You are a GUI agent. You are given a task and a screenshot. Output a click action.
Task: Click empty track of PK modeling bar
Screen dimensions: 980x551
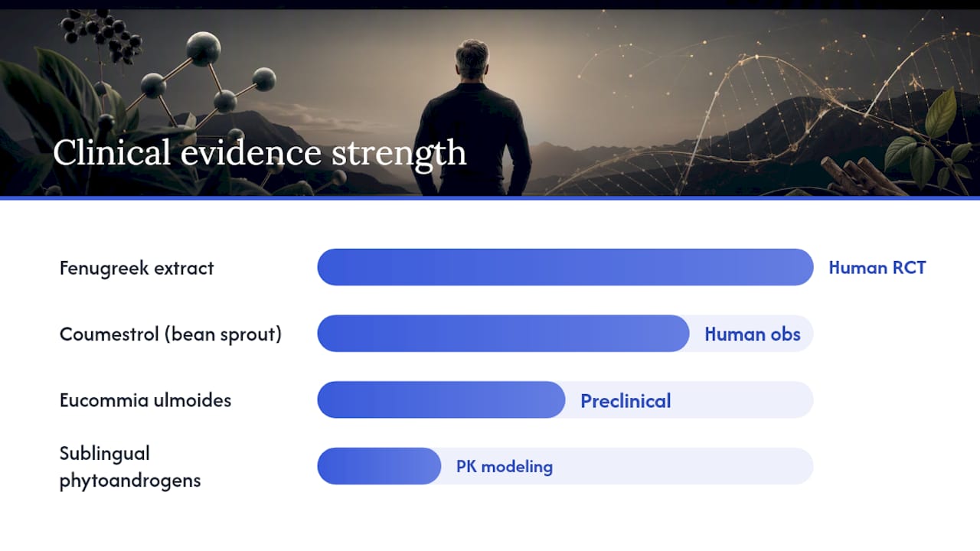681,466
